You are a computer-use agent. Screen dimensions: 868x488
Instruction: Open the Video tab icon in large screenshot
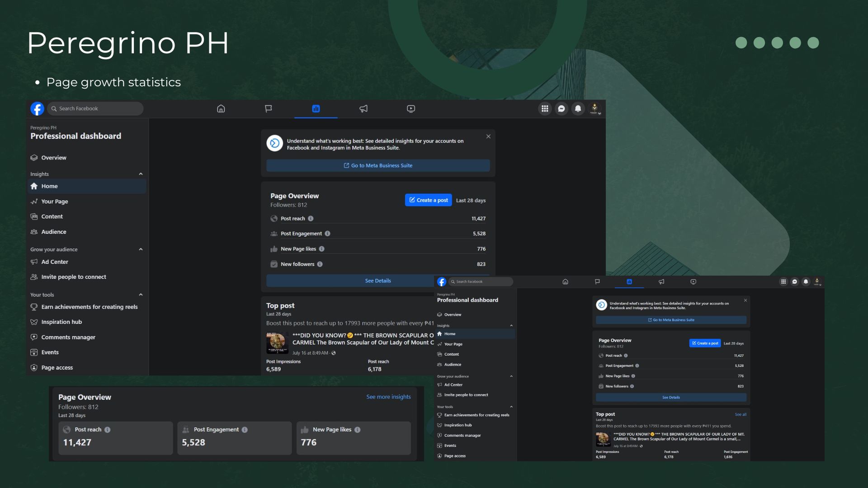411,108
